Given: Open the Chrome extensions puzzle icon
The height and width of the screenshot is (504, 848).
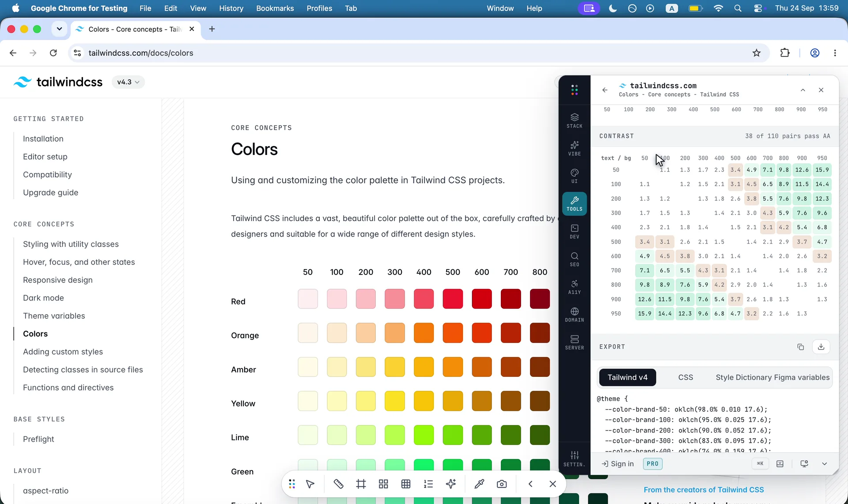Looking at the screenshot, I should (x=785, y=53).
